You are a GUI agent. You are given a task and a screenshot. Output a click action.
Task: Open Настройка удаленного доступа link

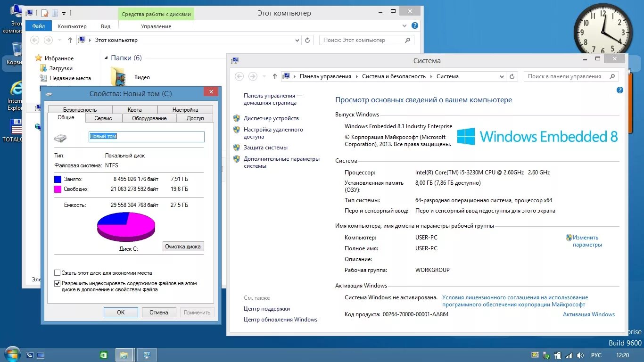(x=273, y=133)
